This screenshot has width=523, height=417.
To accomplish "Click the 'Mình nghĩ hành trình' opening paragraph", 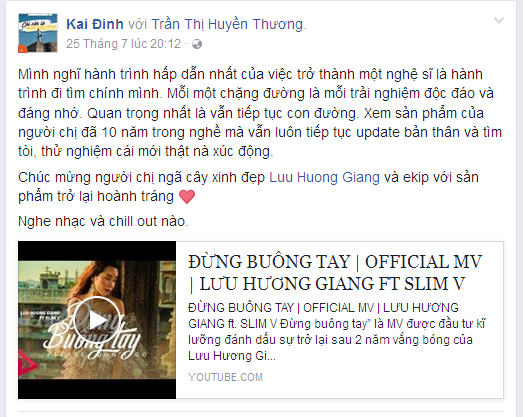I will [260, 113].
